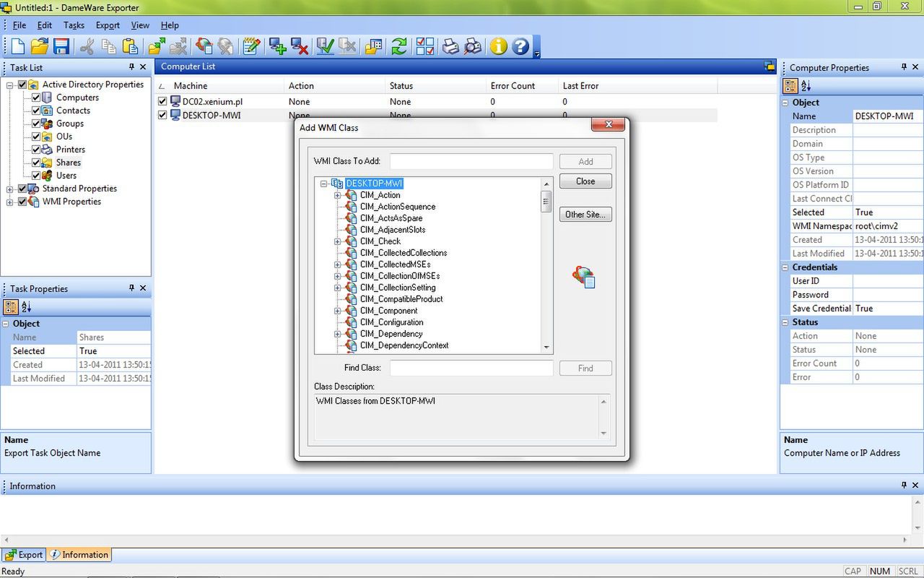Click the Print Preview magnifier icon
This screenshot has height=578, width=924.
click(473, 47)
